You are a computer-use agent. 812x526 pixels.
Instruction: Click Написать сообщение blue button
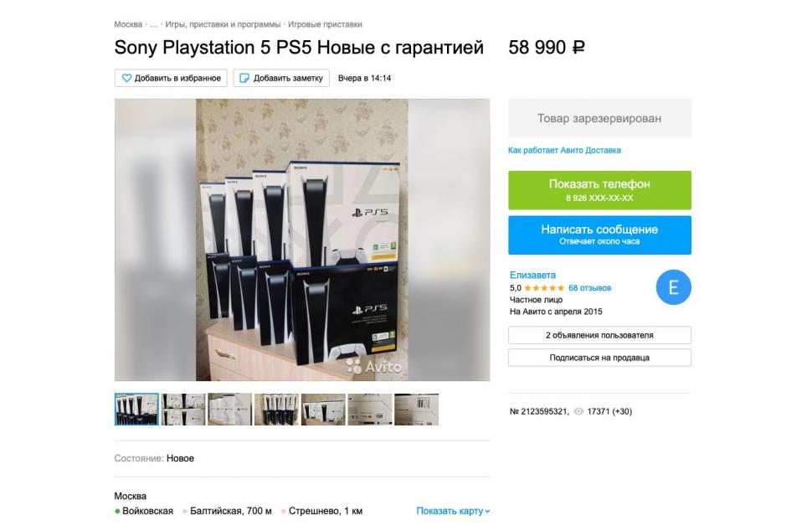point(599,235)
